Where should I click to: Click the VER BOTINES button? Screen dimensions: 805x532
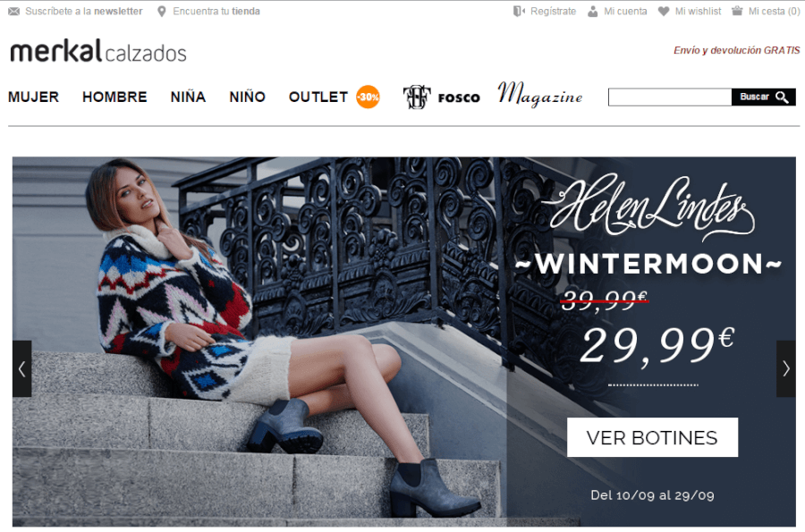coord(652,437)
